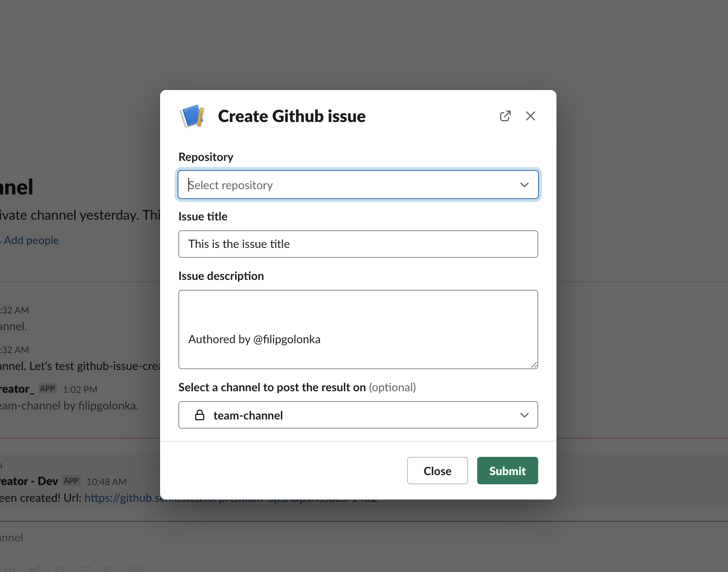Click the APP badge next to 1:02 PM
This screenshot has height=572, width=728.
tap(48, 389)
